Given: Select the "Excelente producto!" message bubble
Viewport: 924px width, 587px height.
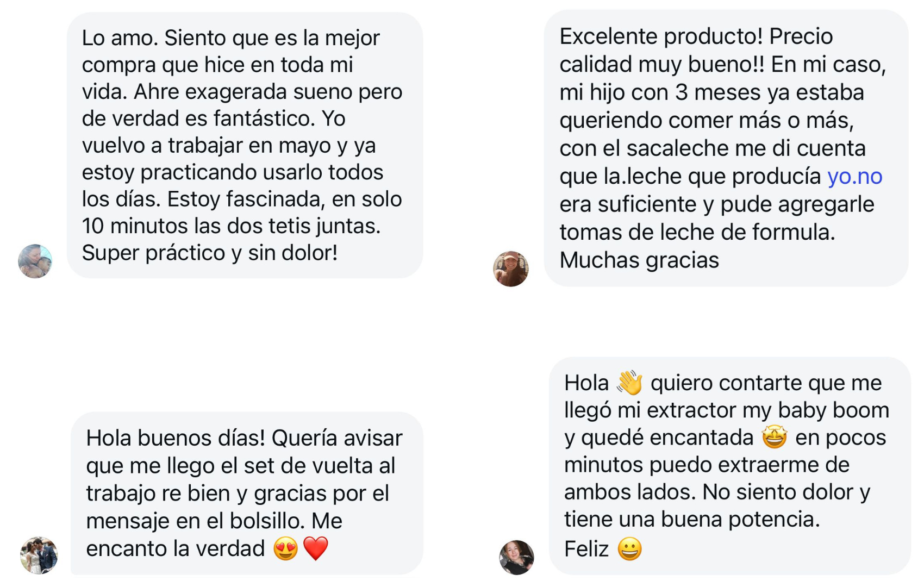Looking at the screenshot, I should tap(726, 148).
